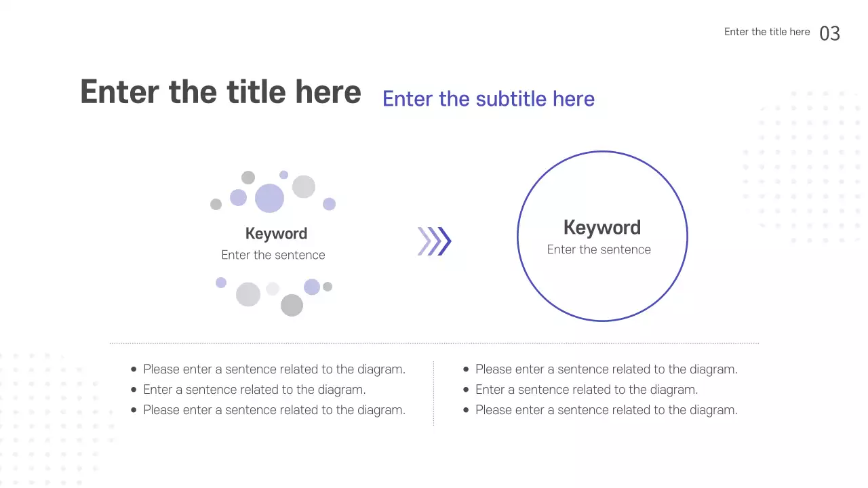868x488 pixels.
Task: Click the vertical dotted divider between bullet columns
Action: 433,393
